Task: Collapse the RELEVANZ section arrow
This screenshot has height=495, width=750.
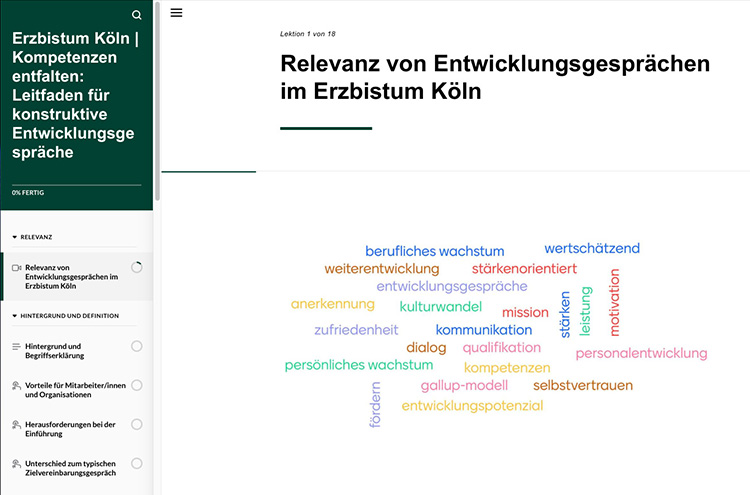Action: [x=14, y=237]
